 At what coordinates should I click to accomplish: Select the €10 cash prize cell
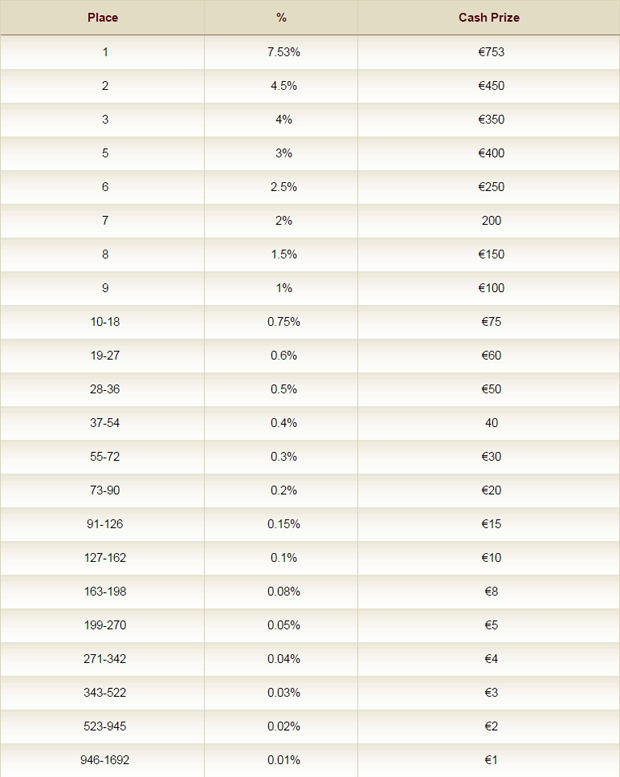(x=491, y=557)
